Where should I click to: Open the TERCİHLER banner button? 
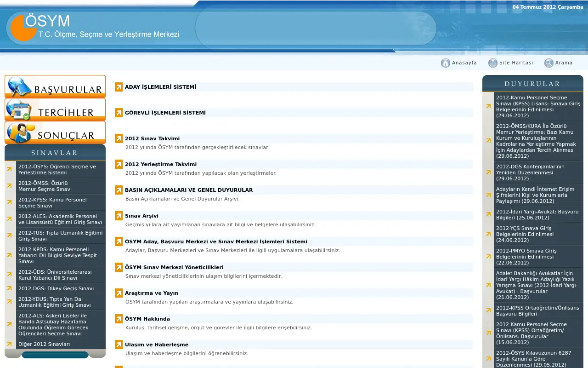(x=55, y=109)
